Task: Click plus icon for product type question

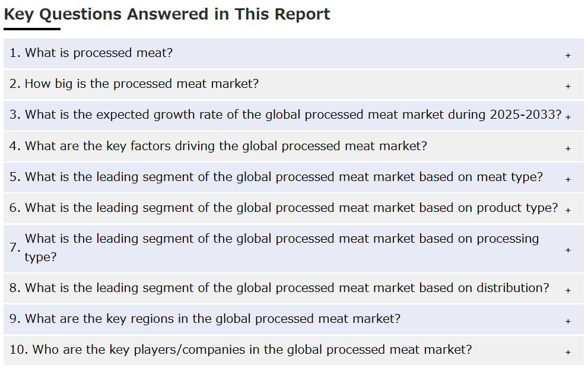Action: click(568, 211)
